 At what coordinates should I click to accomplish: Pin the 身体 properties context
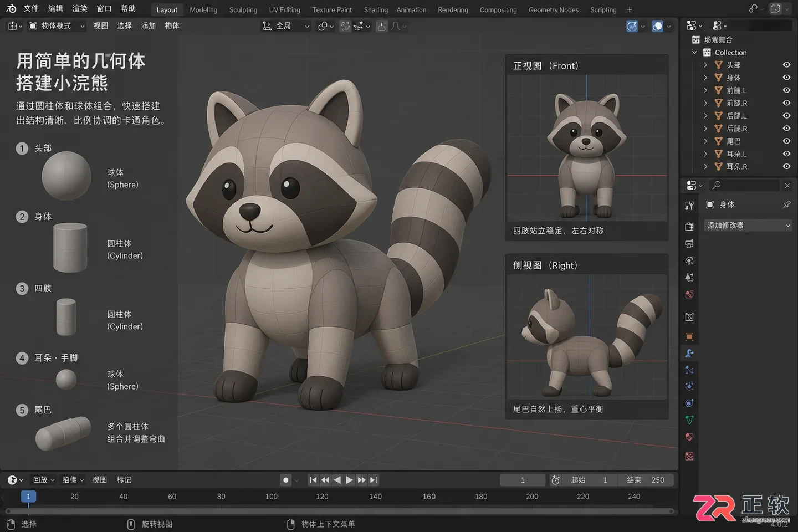pyautogui.click(x=786, y=204)
